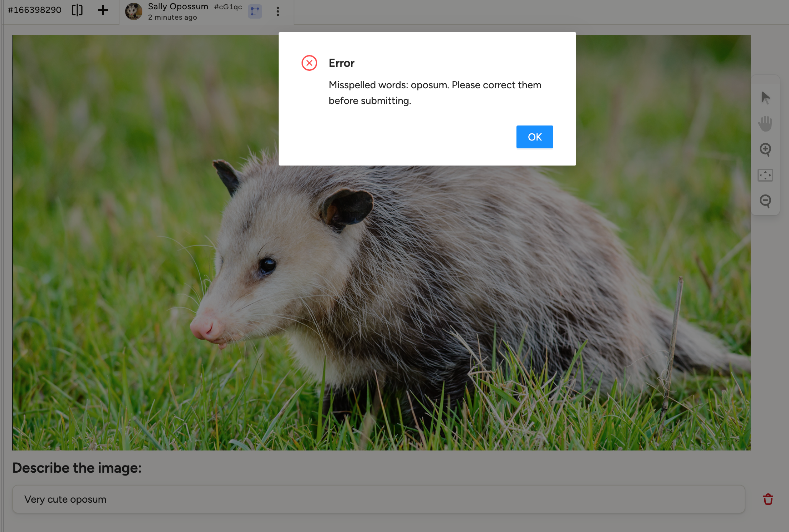The height and width of the screenshot is (532, 789).
Task: Click the #cG1qc label tag
Action: pyautogui.click(x=227, y=6)
